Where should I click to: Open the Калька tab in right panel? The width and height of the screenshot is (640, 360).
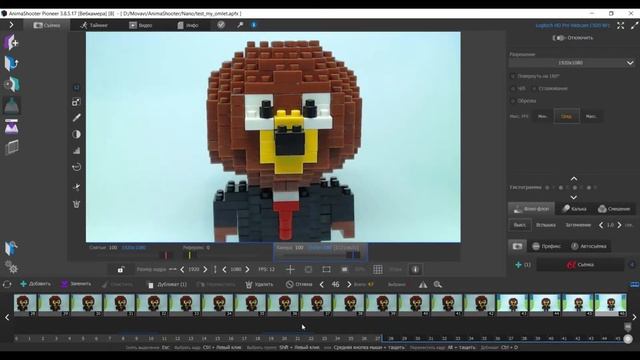pos(574,209)
